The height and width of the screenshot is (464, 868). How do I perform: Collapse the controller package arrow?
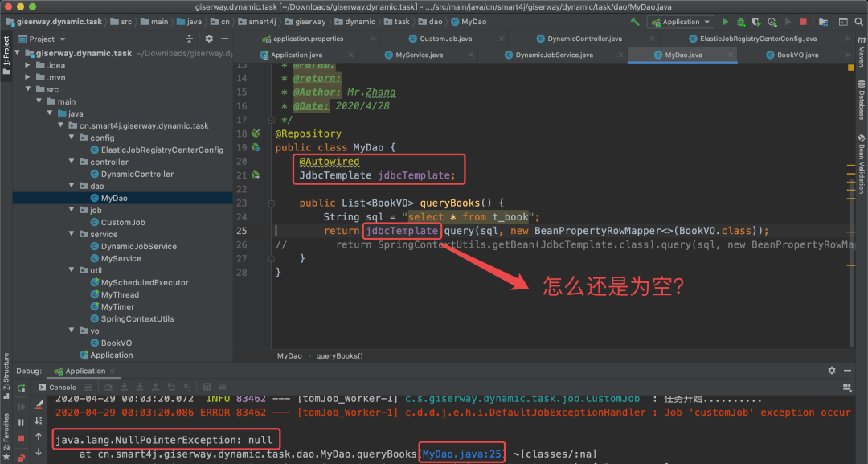(x=72, y=162)
